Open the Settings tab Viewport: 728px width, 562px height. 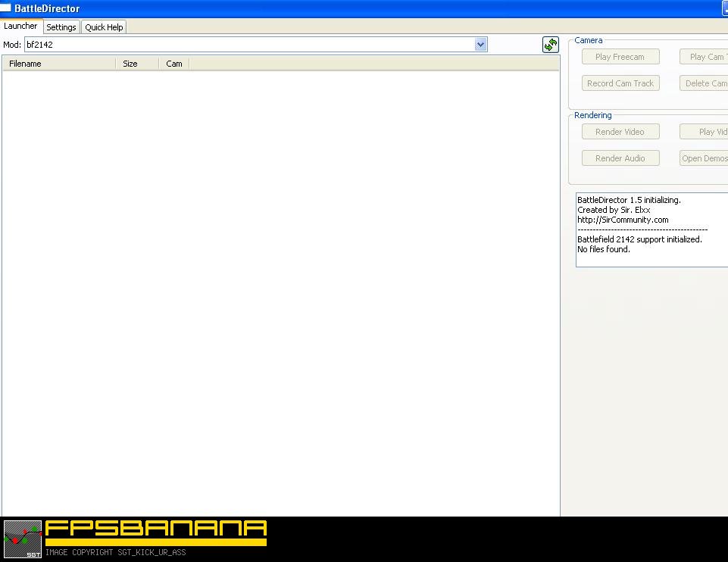(x=61, y=27)
